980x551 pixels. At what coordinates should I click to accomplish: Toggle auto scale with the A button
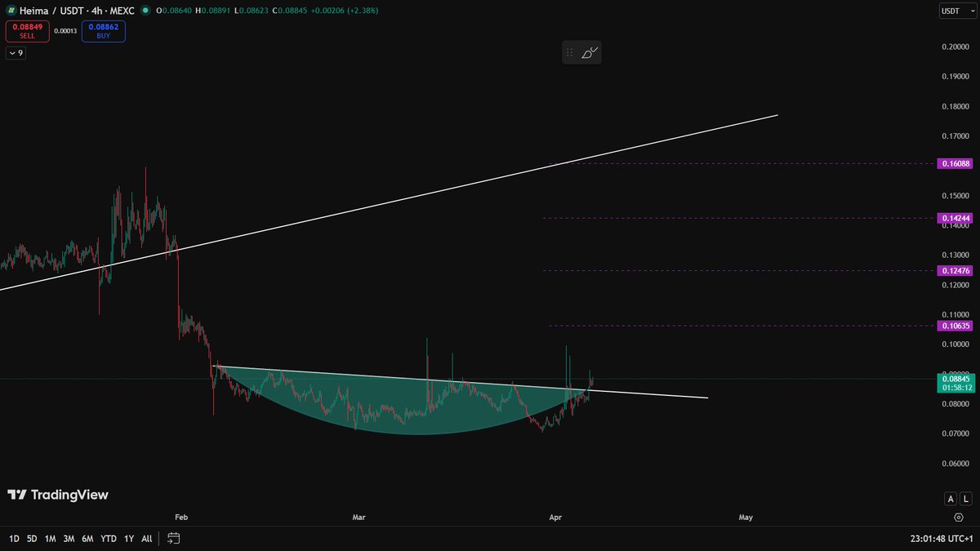click(x=951, y=499)
